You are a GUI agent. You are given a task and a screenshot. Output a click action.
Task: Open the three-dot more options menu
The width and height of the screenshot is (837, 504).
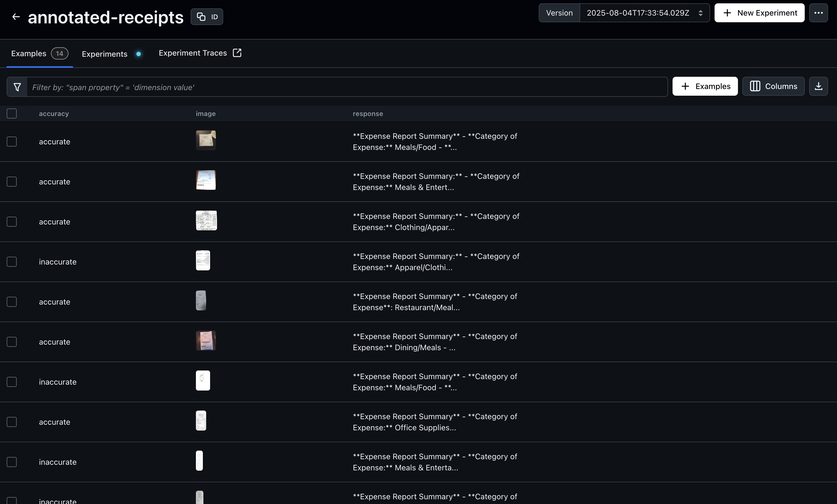click(x=818, y=13)
